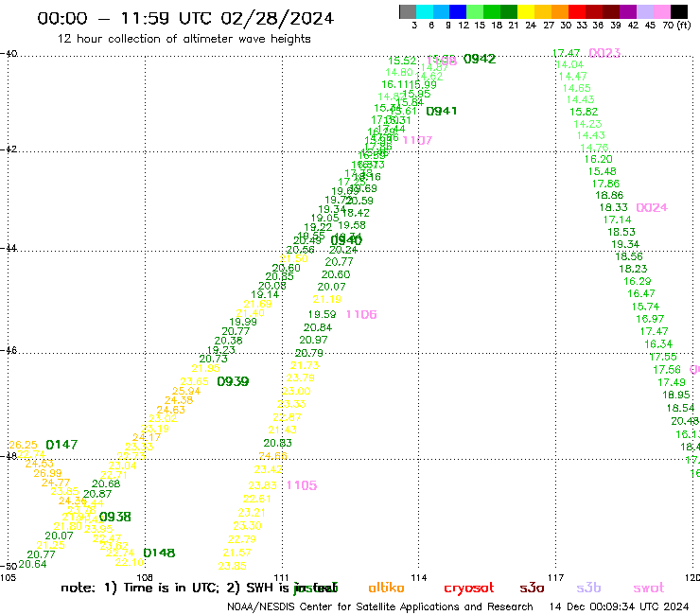
Task: Select the pass time label 0147
Action: [61, 445]
